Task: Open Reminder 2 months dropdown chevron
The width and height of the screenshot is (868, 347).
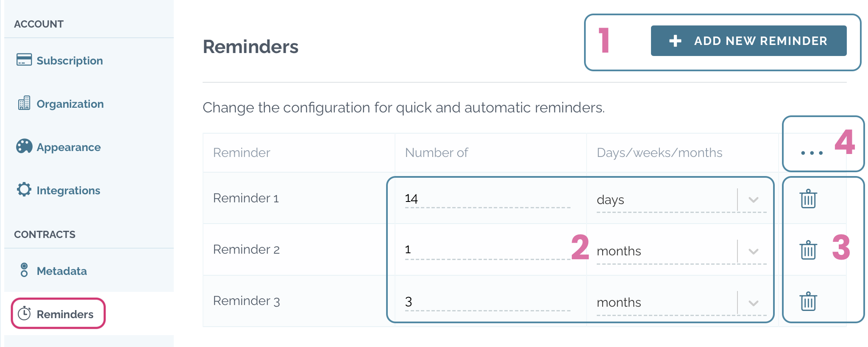Action: (753, 251)
